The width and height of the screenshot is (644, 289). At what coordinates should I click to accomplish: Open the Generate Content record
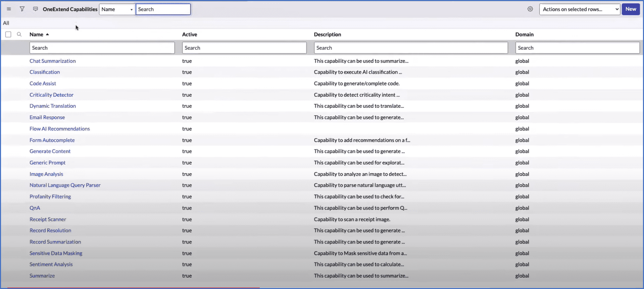click(50, 151)
